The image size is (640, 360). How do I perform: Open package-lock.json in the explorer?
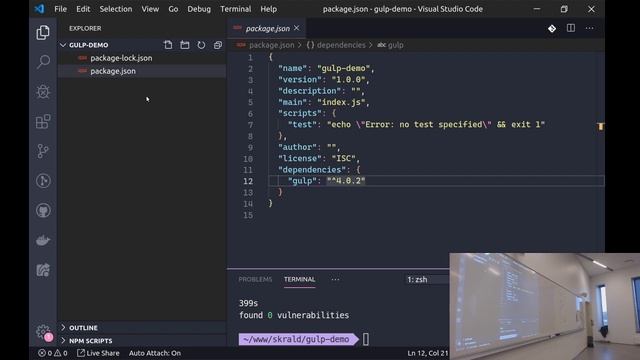pos(142,58)
